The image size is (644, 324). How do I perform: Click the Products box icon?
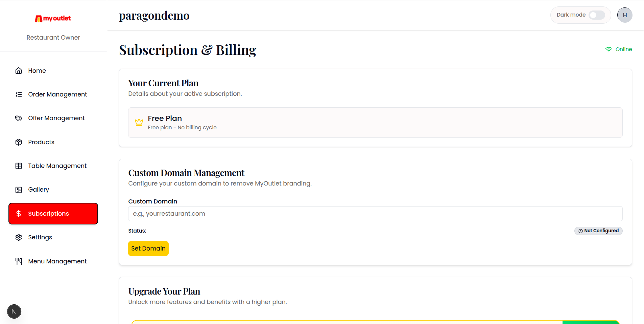(19, 142)
